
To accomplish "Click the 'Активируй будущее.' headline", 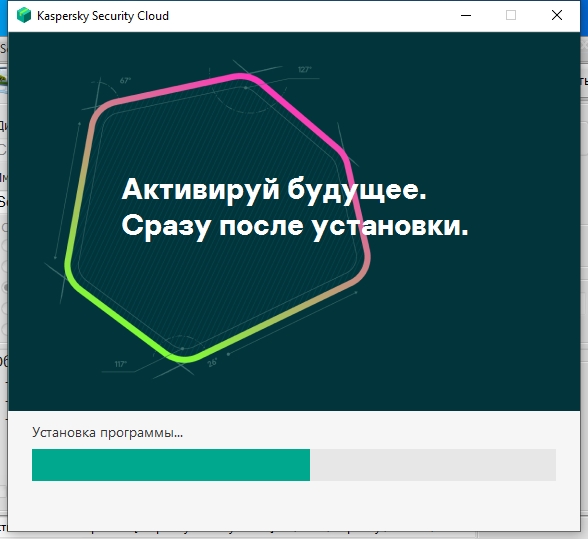I will 274,190.
